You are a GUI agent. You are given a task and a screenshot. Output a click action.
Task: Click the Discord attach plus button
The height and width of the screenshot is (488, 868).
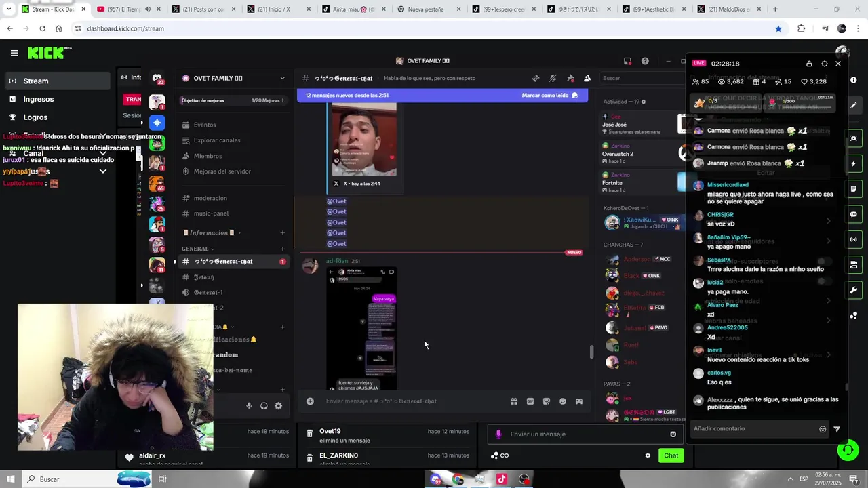[x=310, y=401]
